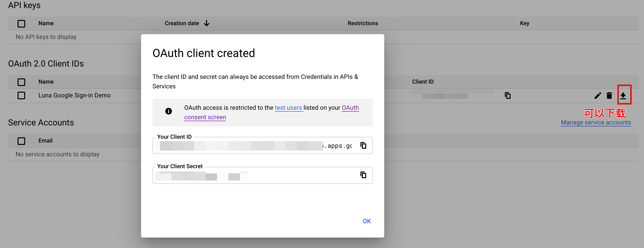Click the info icon in the notice
The image size is (644, 248).
(169, 111)
